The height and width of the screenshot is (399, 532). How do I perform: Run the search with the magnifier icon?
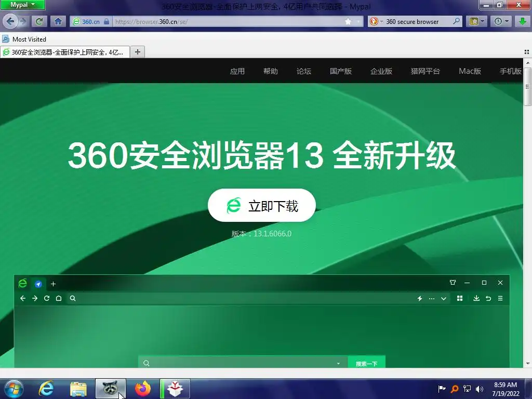(x=457, y=21)
